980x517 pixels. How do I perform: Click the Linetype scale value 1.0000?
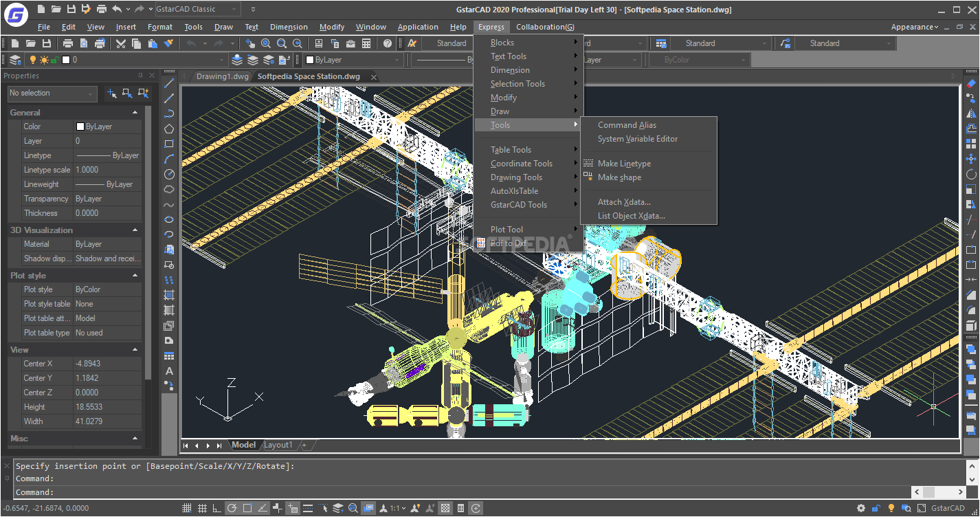point(107,170)
